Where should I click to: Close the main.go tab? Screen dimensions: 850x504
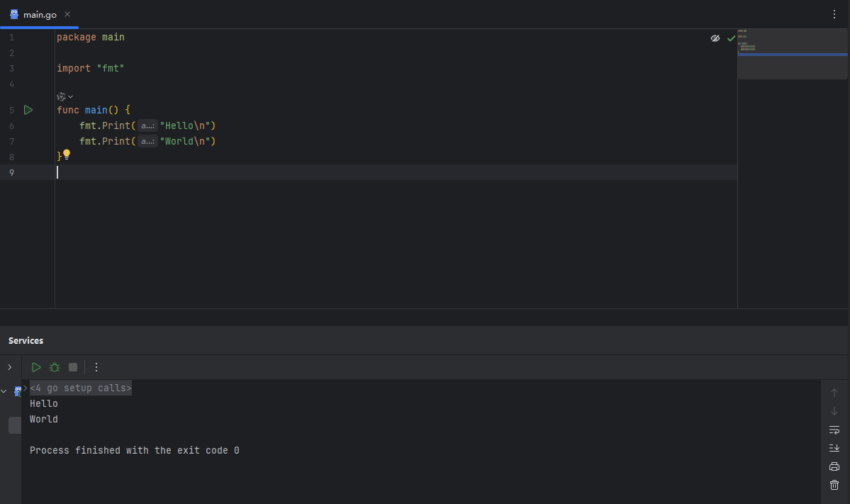tap(67, 14)
